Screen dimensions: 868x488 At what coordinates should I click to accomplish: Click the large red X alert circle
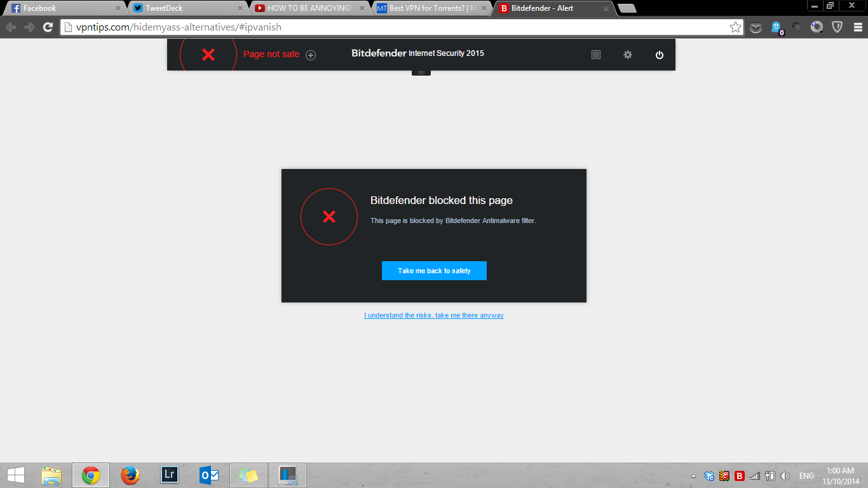[x=329, y=217]
